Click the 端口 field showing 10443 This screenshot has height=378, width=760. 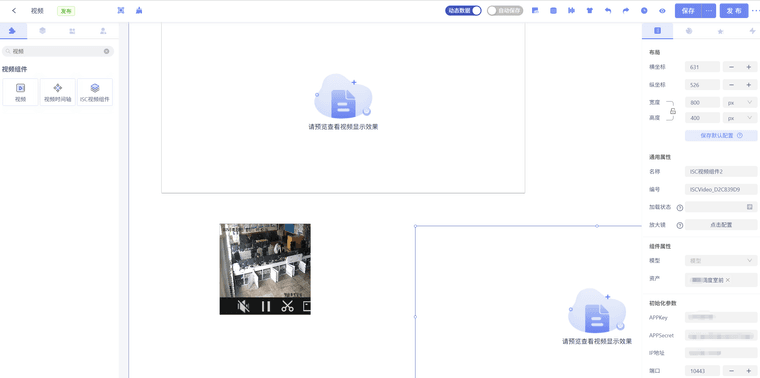pos(702,371)
